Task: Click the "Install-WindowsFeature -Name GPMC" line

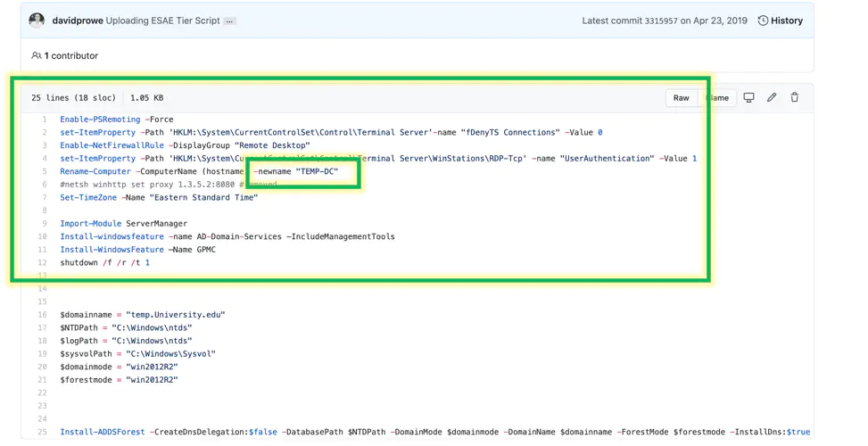Action: (138, 250)
